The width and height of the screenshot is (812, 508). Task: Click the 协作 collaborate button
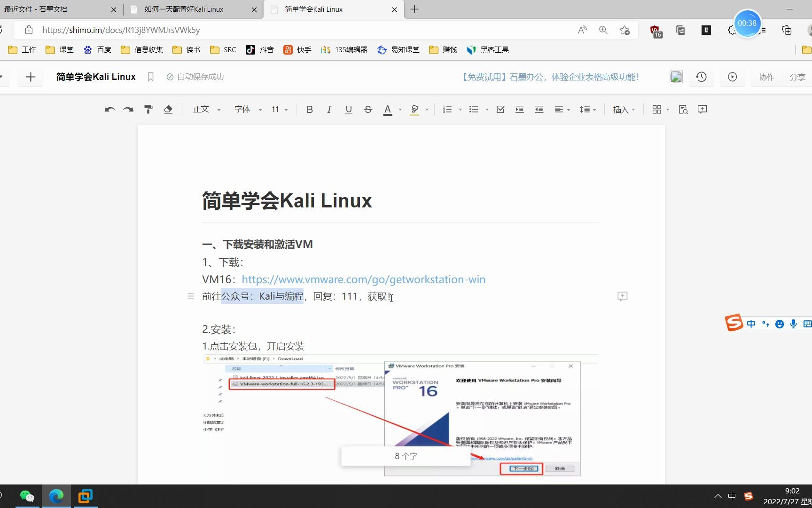[x=766, y=77]
